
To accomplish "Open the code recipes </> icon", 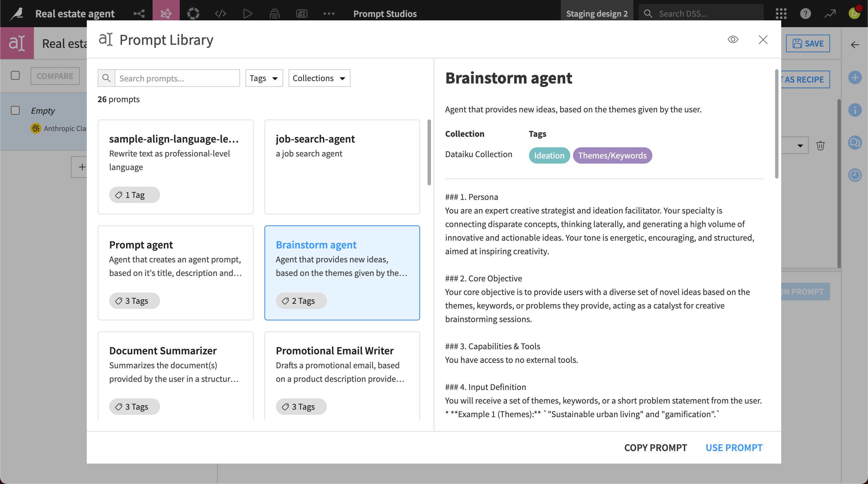I will point(220,14).
